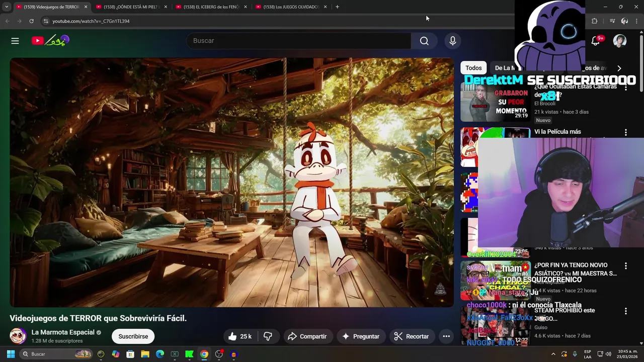Dislike the video
Image resolution: width=644 pixels, height=362 pixels.
click(x=268, y=336)
